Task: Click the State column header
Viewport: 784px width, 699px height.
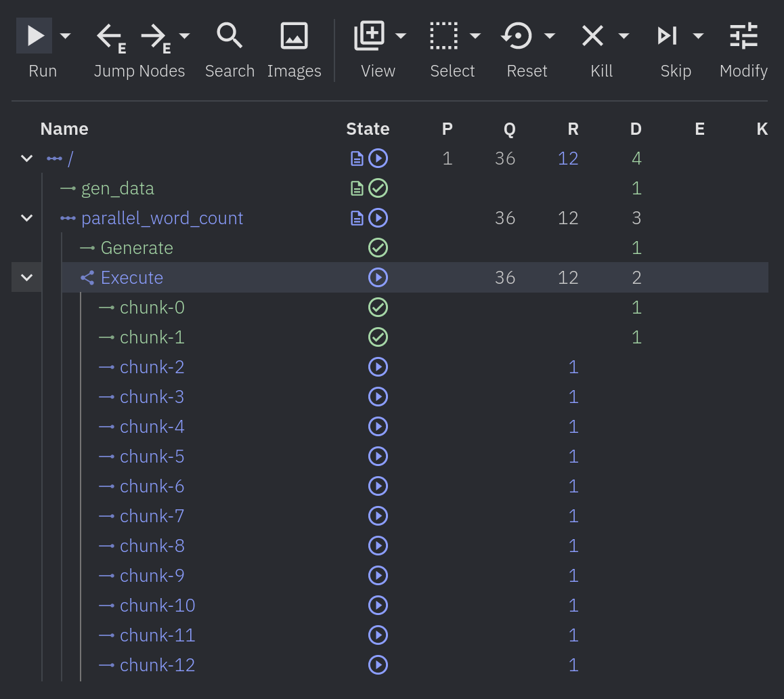Action: click(x=368, y=129)
